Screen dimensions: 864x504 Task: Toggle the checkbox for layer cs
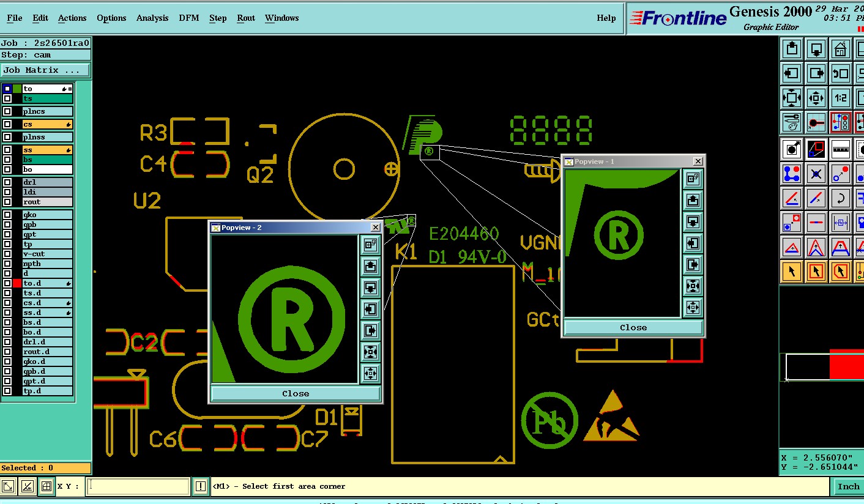pyautogui.click(x=7, y=124)
